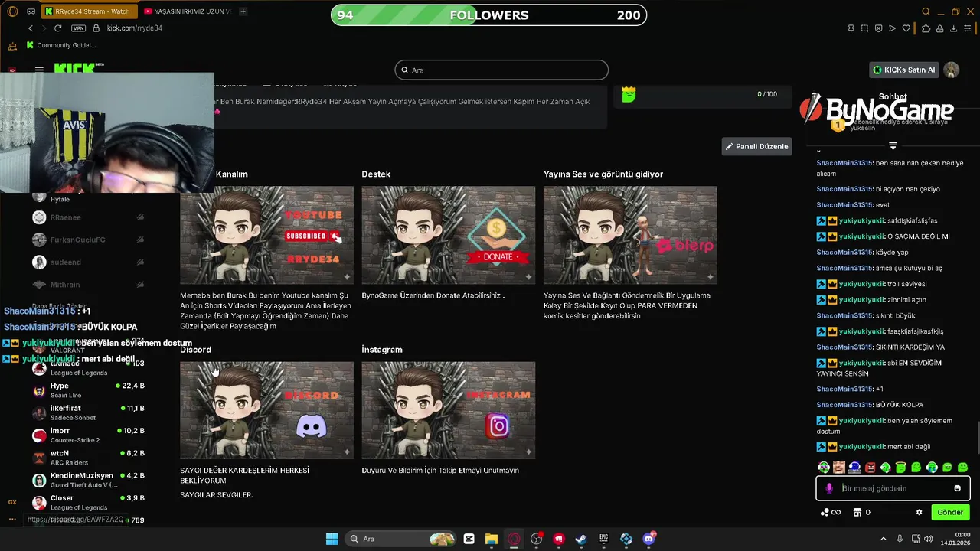Open the emoji picker smiley
Viewport: 980px width, 551px height.
click(957, 488)
